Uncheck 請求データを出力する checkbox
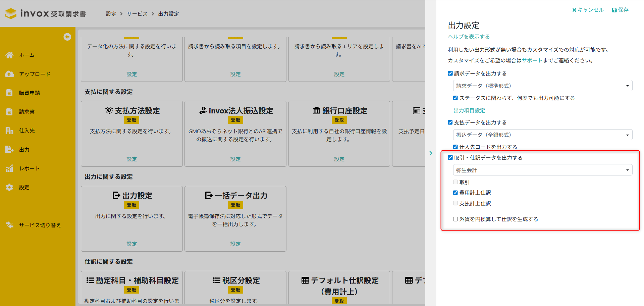The image size is (644, 306). (x=450, y=73)
